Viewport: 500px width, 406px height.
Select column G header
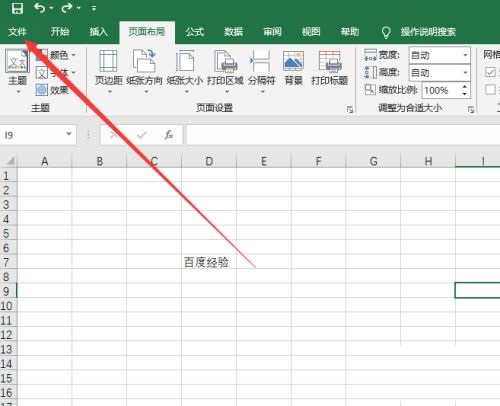(x=373, y=161)
